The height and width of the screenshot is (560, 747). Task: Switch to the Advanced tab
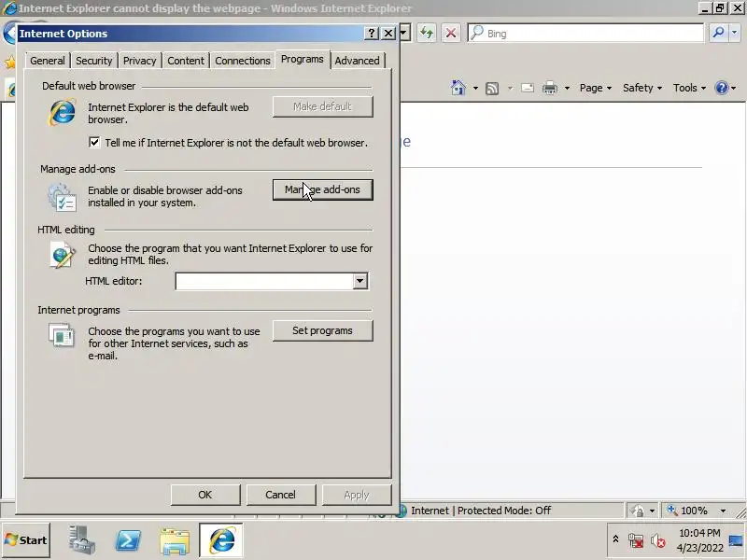[x=357, y=61]
